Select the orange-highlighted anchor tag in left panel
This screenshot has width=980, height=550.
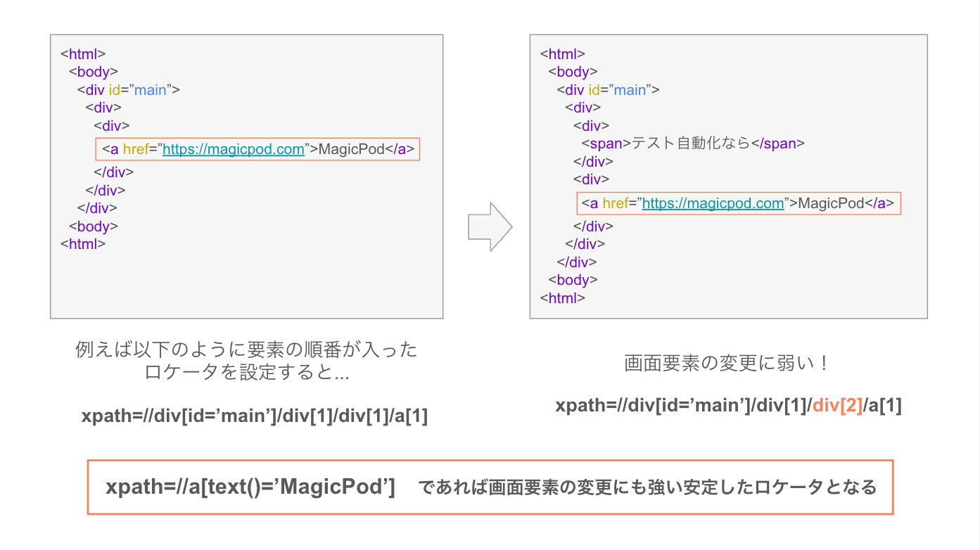tap(257, 148)
